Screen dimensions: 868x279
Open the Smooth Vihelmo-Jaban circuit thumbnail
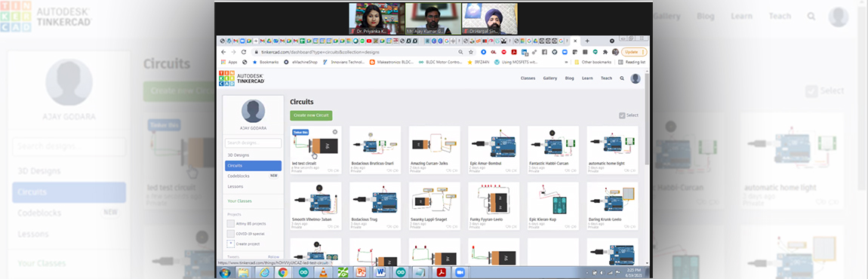[x=315, y=199]
